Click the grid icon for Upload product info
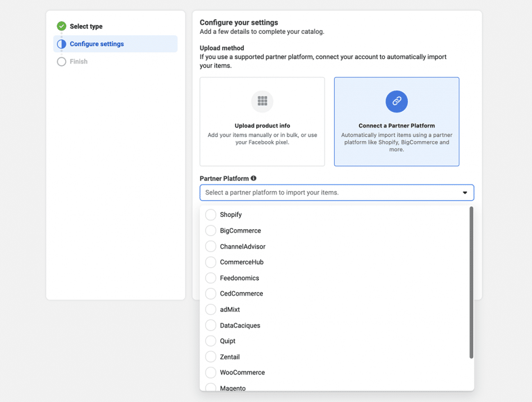532x402 pixels. (262, 101)
